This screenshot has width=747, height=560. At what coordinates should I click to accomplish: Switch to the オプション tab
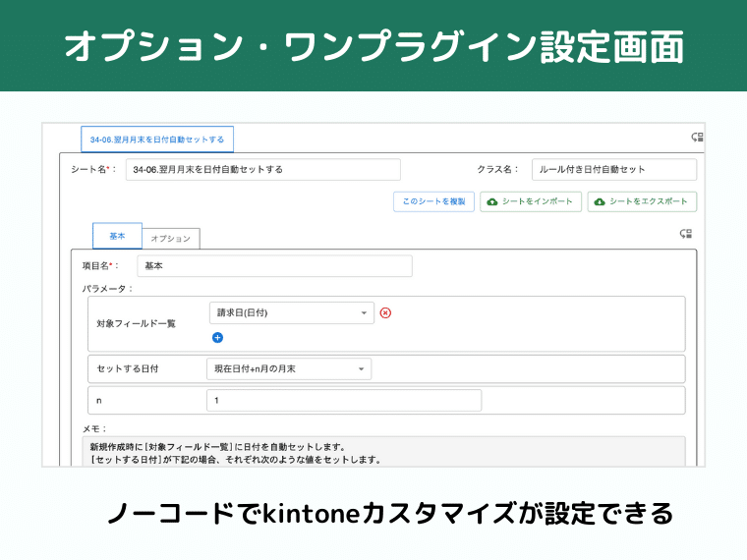click(171, 238)
